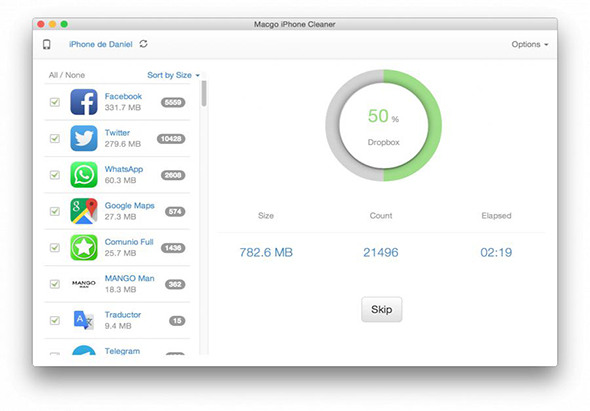Click the MANGO Man app icon
The image size is (590, 411).
pos(84,284)
